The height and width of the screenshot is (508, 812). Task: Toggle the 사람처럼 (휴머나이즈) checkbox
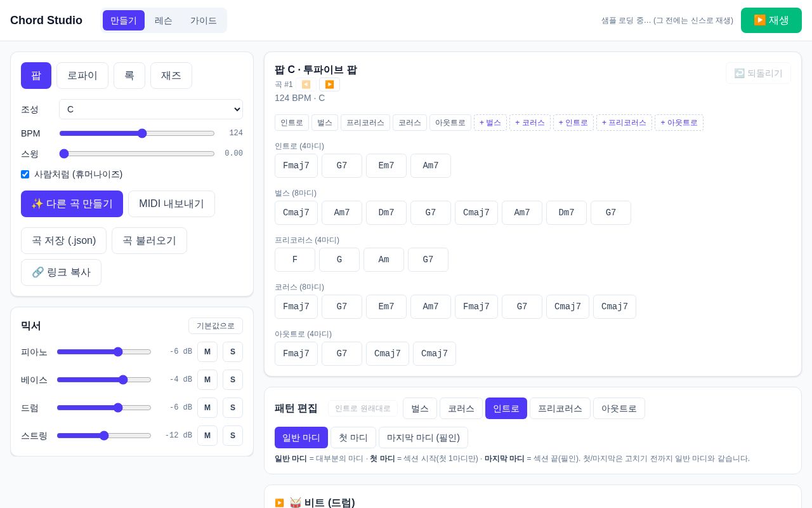click(25, 174)
